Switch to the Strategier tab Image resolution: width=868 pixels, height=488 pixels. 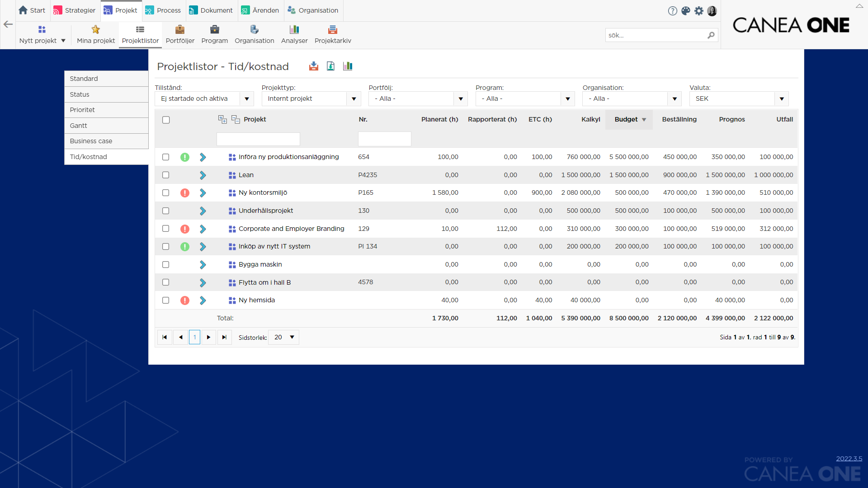point(75,10)
